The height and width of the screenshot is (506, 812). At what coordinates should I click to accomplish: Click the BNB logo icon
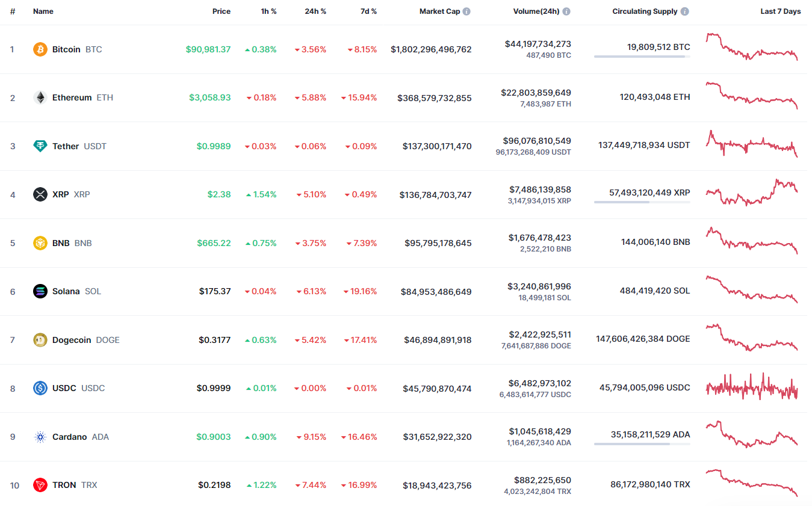[40, 243]
